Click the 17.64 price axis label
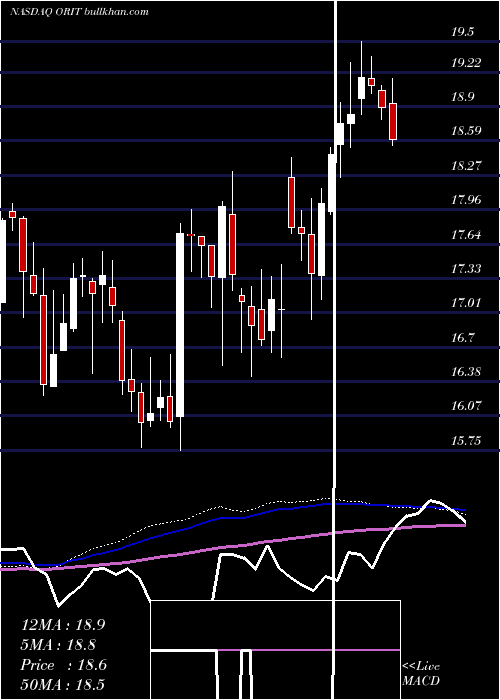 [466, 235]
